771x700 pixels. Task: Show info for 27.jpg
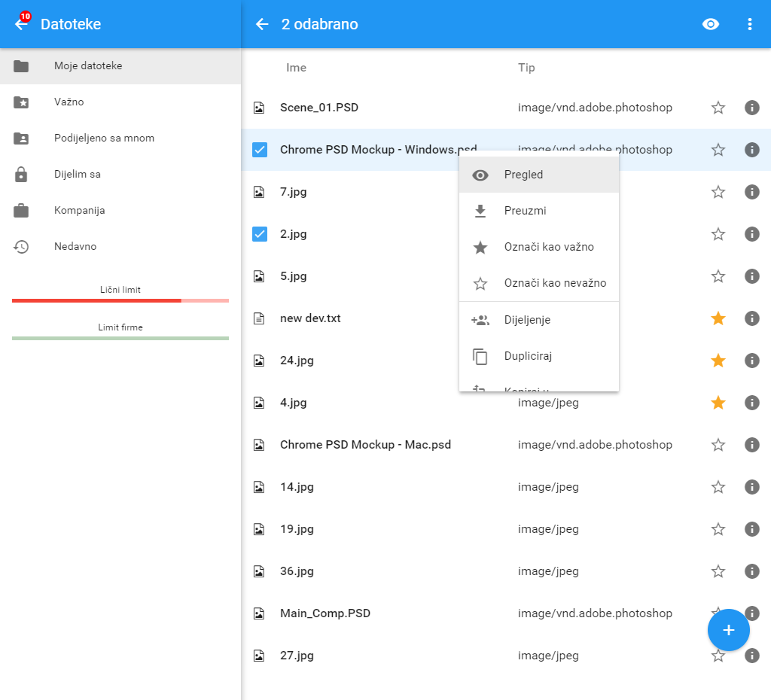[752, 656]
